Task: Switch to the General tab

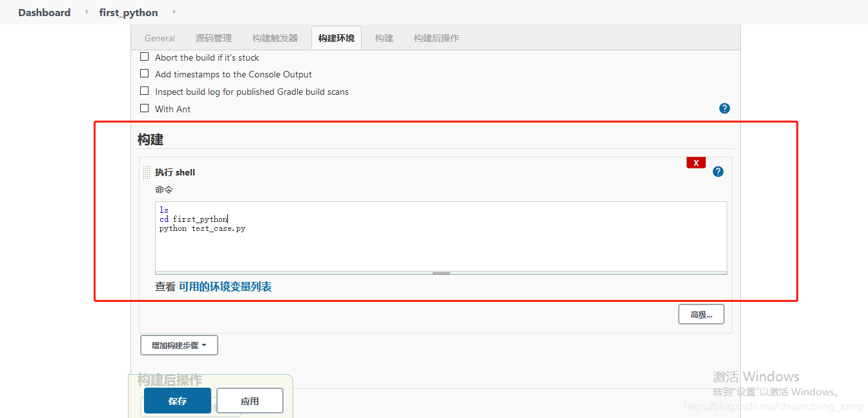Action: [x=160, y=37]
